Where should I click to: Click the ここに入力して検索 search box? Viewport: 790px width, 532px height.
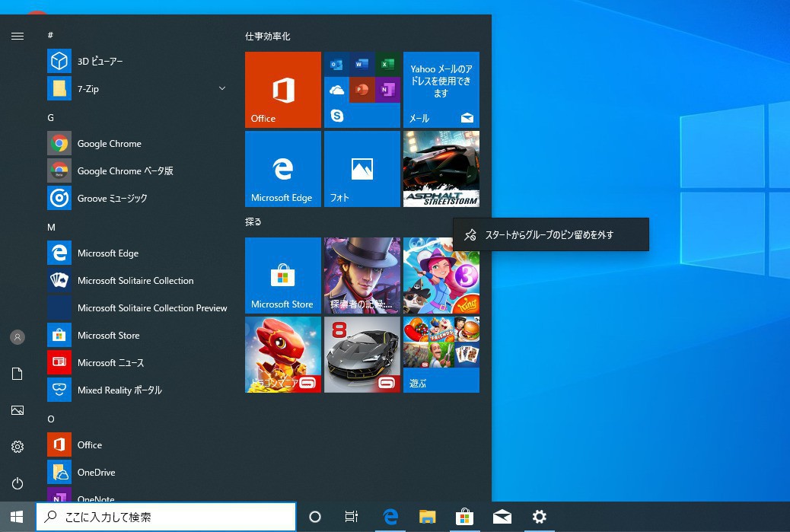166,517
